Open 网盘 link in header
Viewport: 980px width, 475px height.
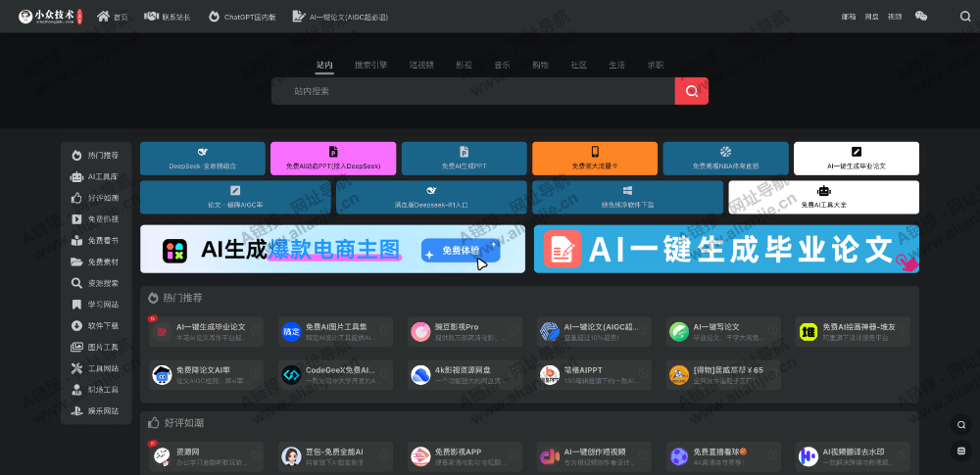coord(872,17)
